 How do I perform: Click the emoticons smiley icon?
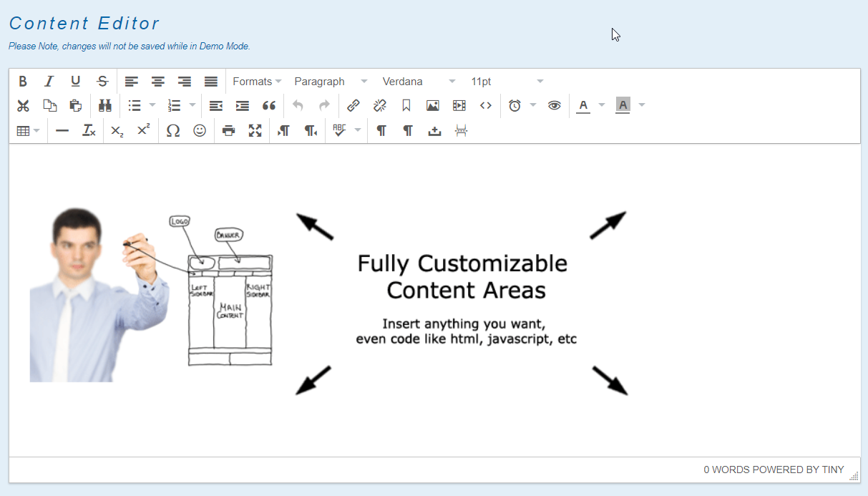coord(200,130)
